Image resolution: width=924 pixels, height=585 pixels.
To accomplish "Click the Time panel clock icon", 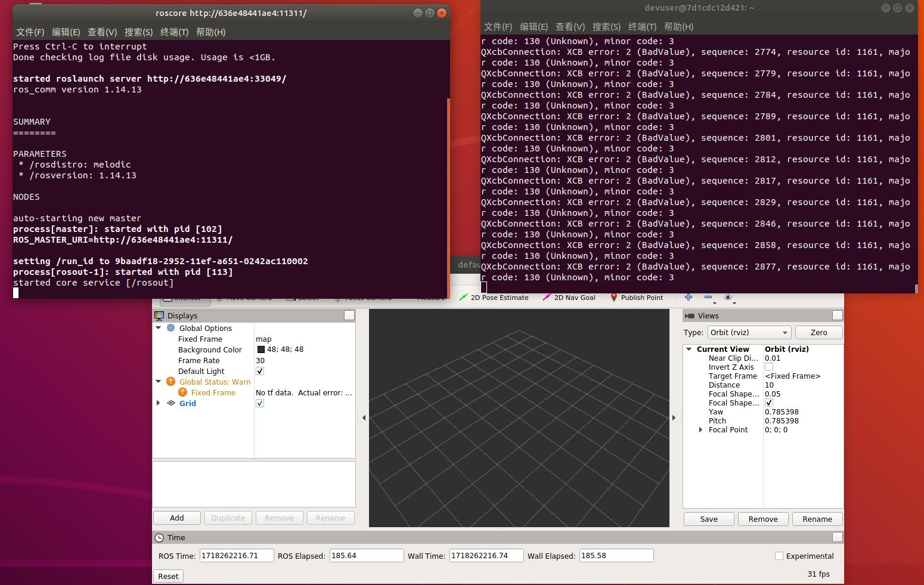I will [x=159, y=537].
